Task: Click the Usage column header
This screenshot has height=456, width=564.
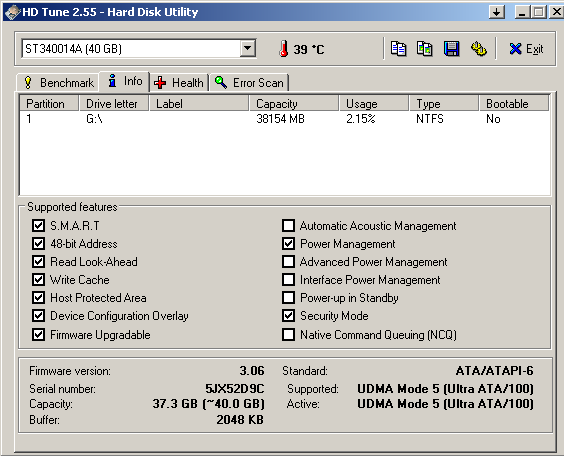Action: [374, 104]
